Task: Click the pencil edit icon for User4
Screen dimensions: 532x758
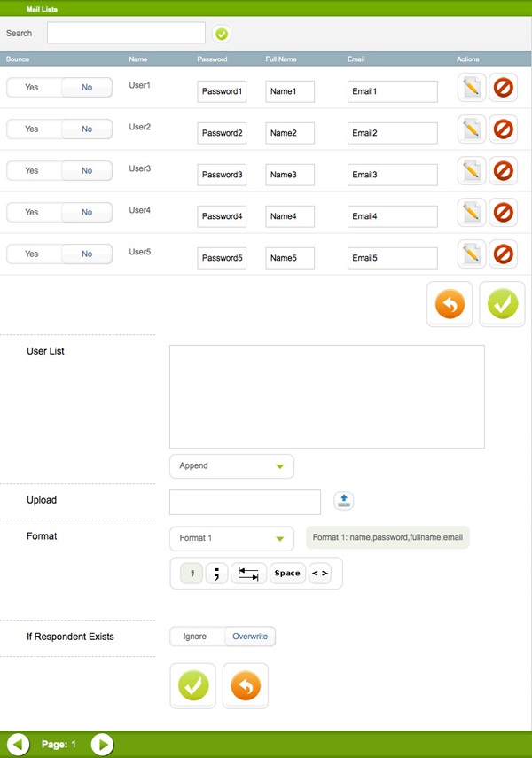Action: pos(472,213)
